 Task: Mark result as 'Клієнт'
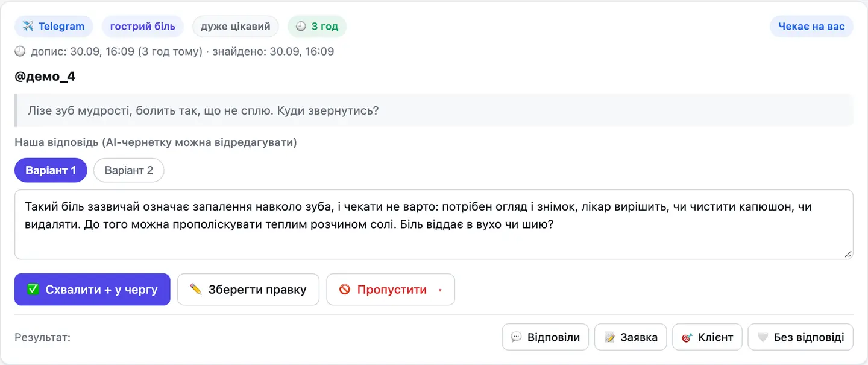(707, 337)
